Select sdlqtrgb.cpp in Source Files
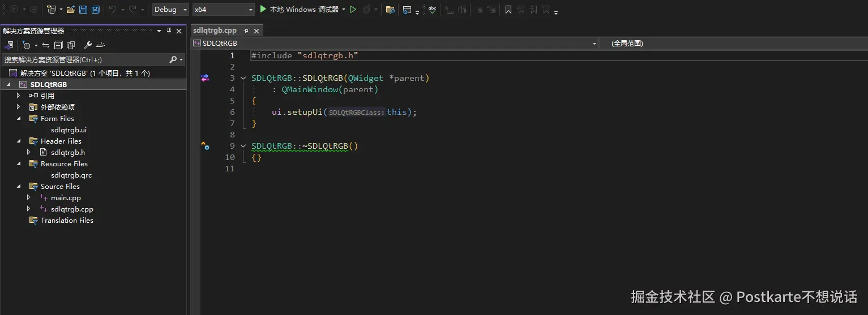868x315 pixels. pos(72,209)
